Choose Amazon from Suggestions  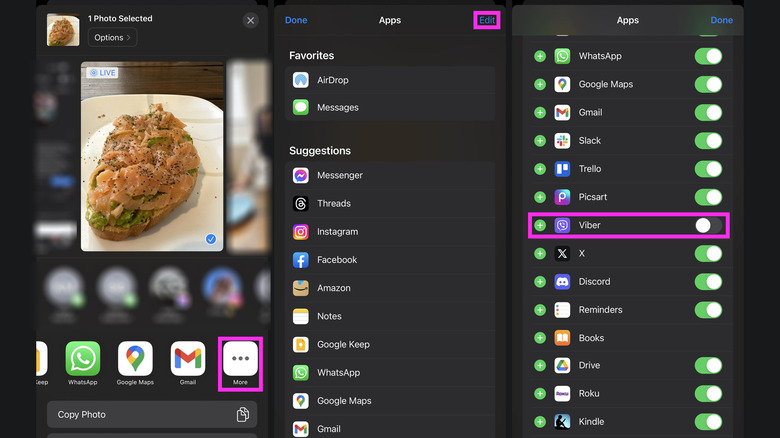(390, 288)
